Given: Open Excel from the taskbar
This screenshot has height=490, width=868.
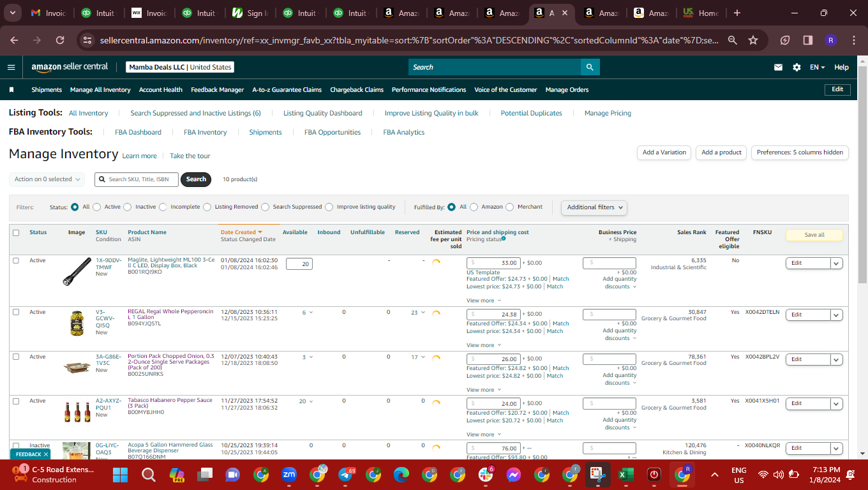Looking at the screenshot, I should coord(626,475).
